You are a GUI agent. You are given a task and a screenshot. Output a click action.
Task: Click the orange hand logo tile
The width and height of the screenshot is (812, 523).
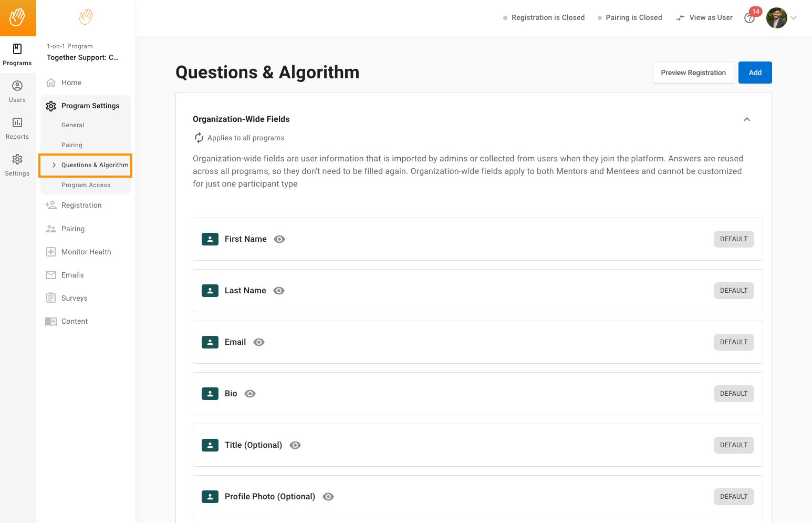18,18
